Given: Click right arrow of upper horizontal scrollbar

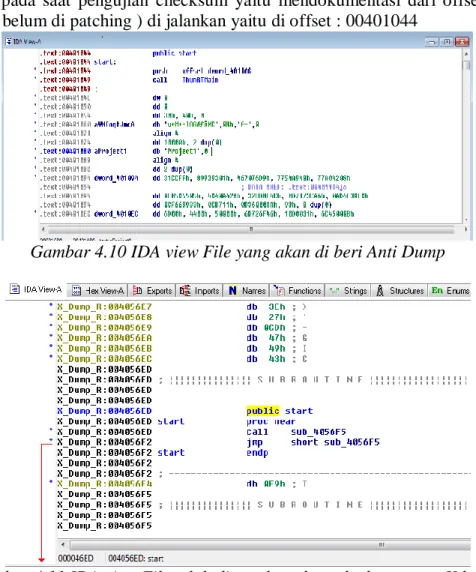Looking at the screenshot, I should coord(466,229).
